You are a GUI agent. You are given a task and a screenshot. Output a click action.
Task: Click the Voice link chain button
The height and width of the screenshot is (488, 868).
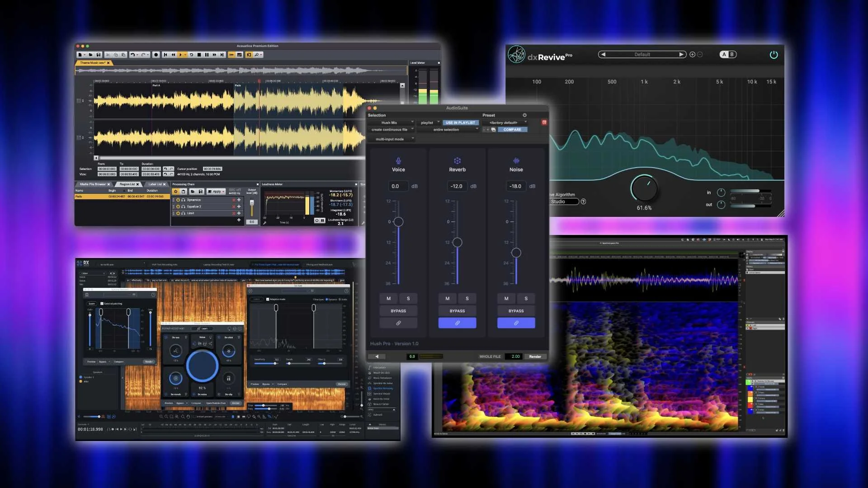point(398,323)
